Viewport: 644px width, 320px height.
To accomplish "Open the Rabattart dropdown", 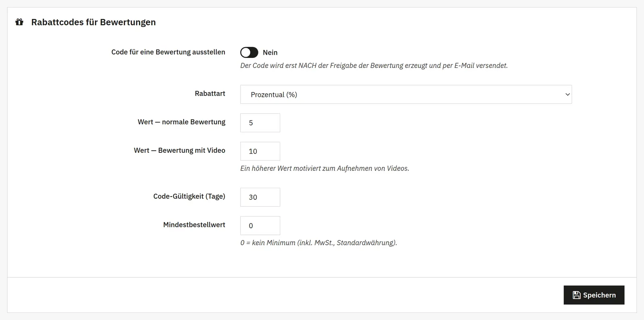I will click(x=406, y=94).
